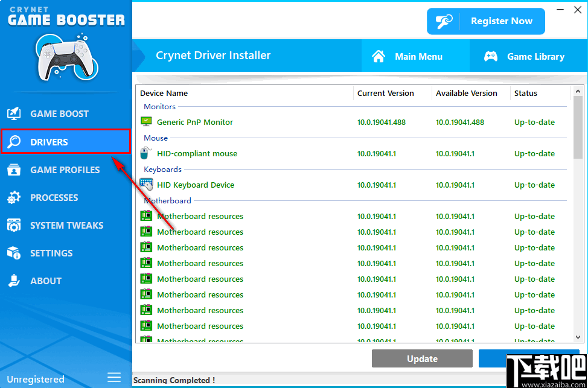Image resolution: width=588 pixels, height=388 pixels.
Task: Click the System Tweaks icon
Action: click(14, 225)
